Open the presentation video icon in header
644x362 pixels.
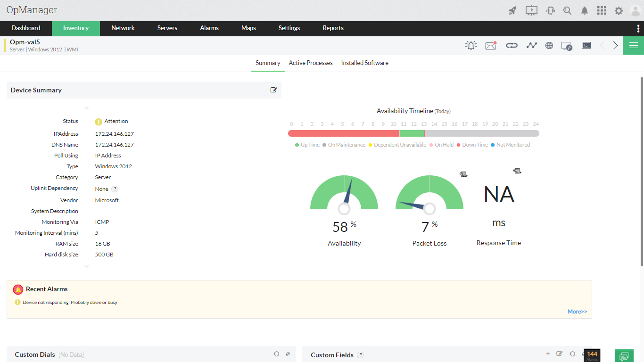pyautogui.click(x=531, y=10)
